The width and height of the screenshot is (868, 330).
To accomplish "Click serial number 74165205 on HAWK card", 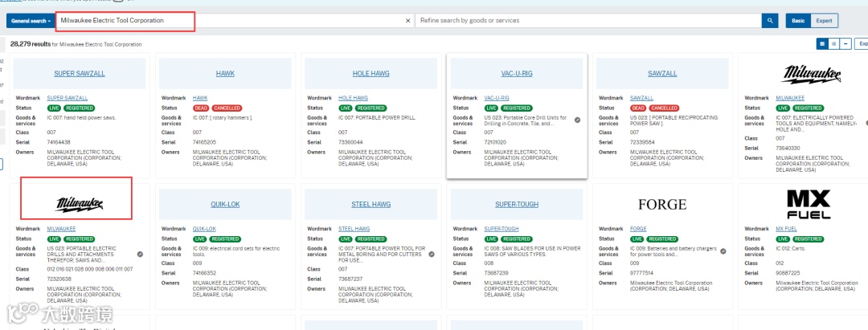I will tap(203, 142).
